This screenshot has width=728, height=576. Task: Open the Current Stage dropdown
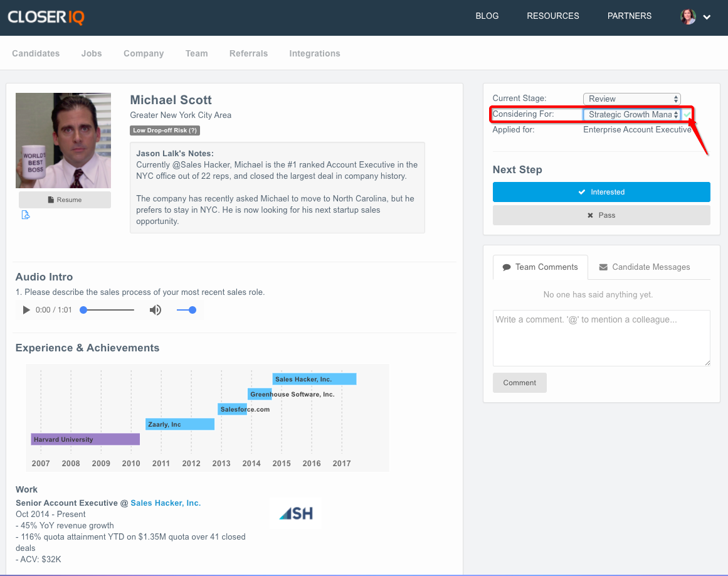(x=631, y=99)
